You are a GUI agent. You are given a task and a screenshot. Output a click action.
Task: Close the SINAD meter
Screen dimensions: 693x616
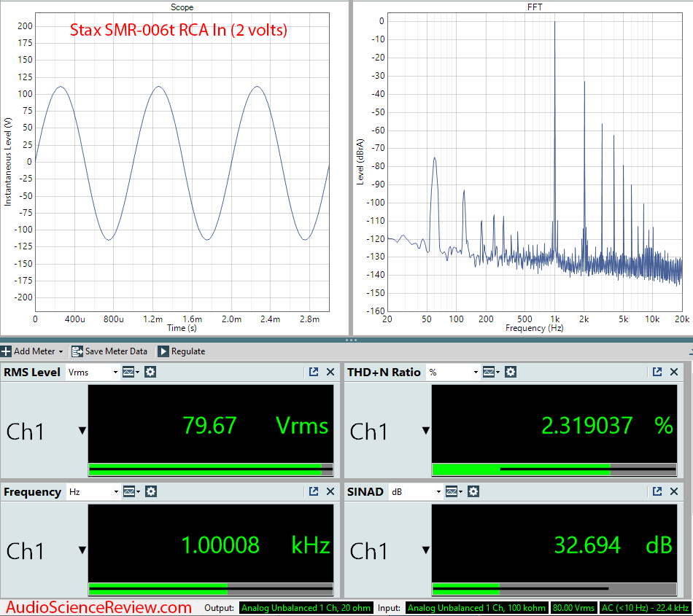(x=674, y=491)
